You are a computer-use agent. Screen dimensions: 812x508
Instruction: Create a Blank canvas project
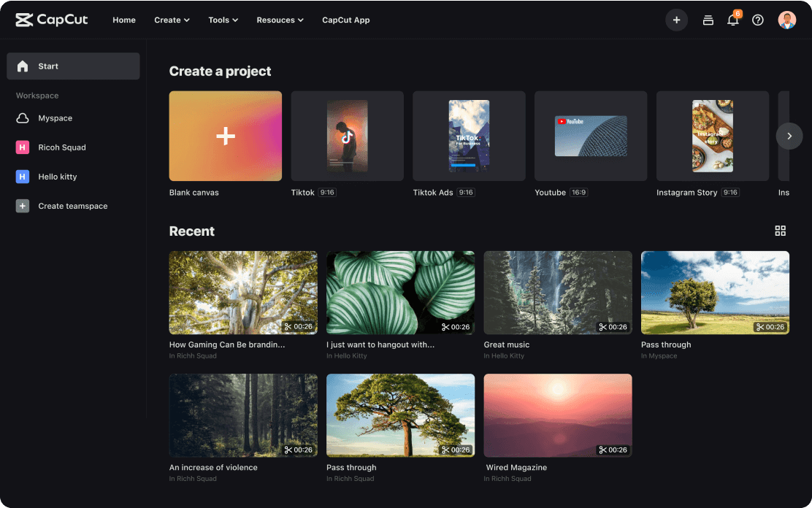(x=226, y=136)
